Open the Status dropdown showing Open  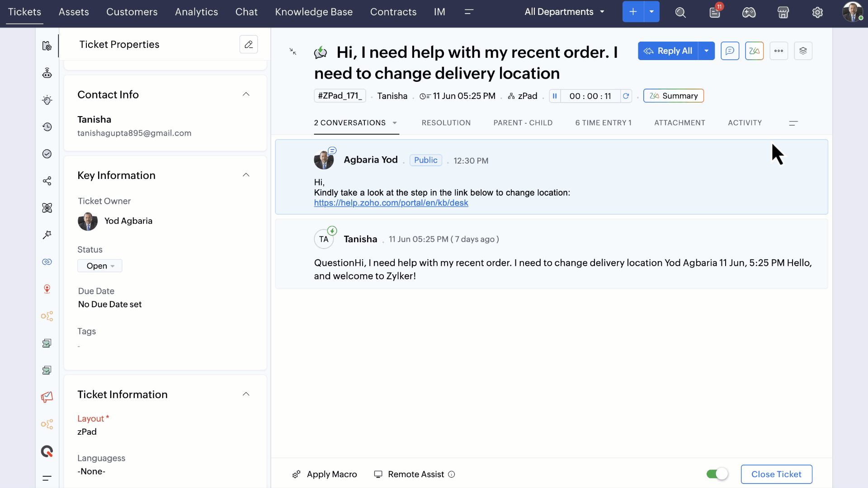[x=100, y=266]
